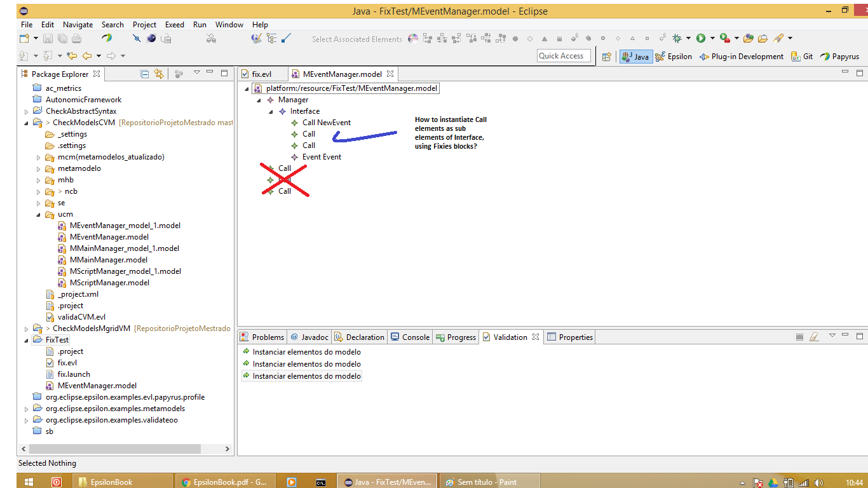Screen dimensions: 868x488
Task: Click the Run External Tools icon
Action: pos(725,39)
